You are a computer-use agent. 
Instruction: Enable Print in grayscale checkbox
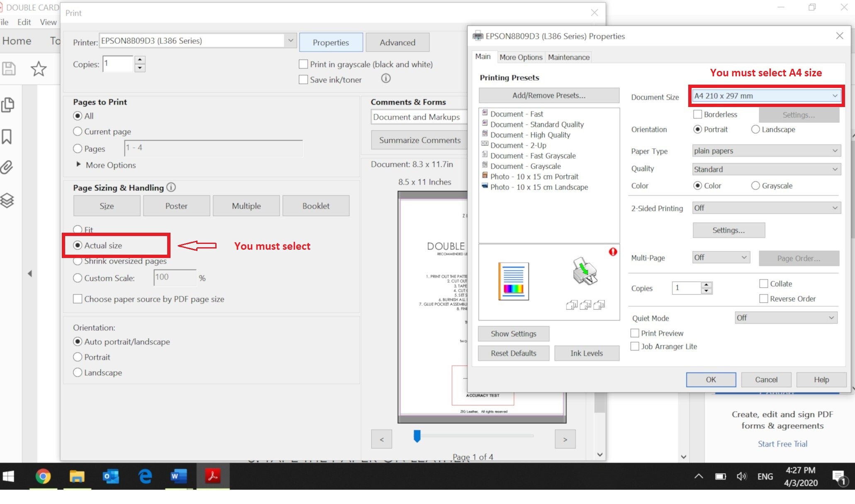coord(303,64)
